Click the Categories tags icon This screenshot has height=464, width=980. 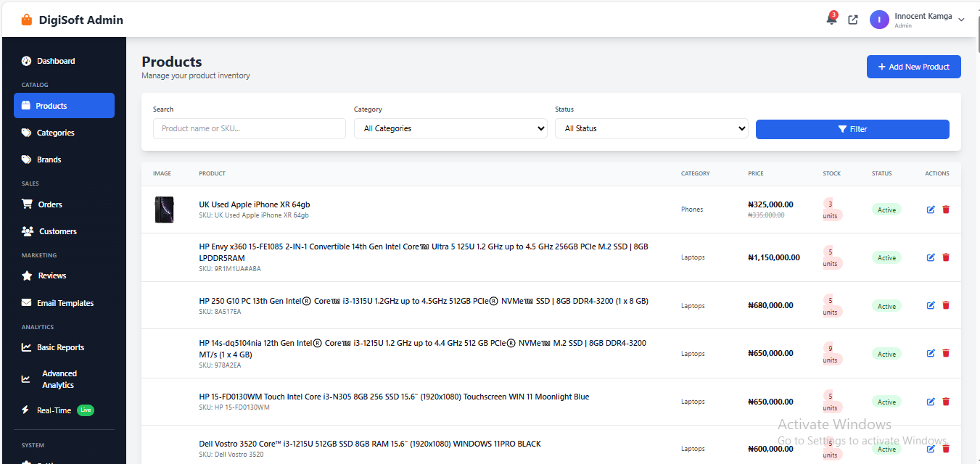27,133
